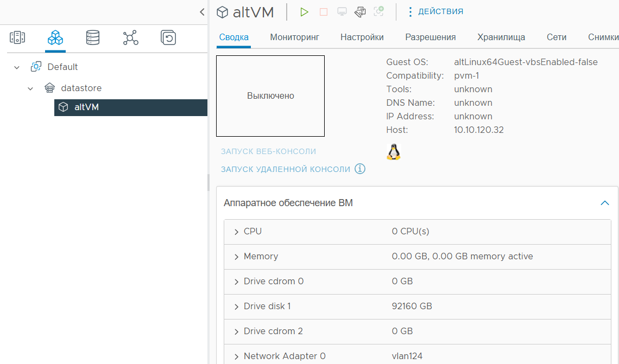619x364 pixels.
Task: Open the backup restore view icon
Action: coord(168,37)
